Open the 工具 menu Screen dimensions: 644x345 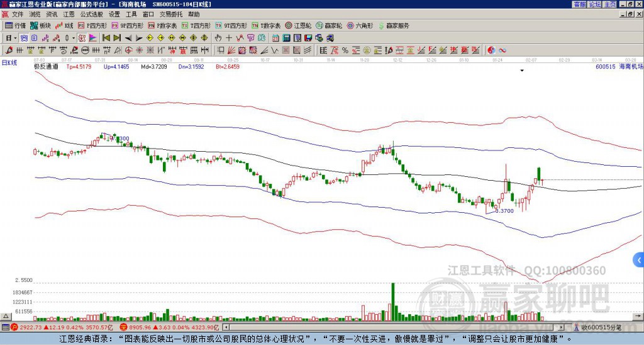[131, 14]
